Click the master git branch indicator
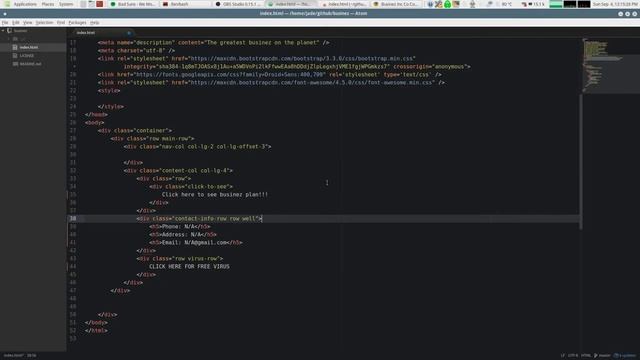 [602, 356]
